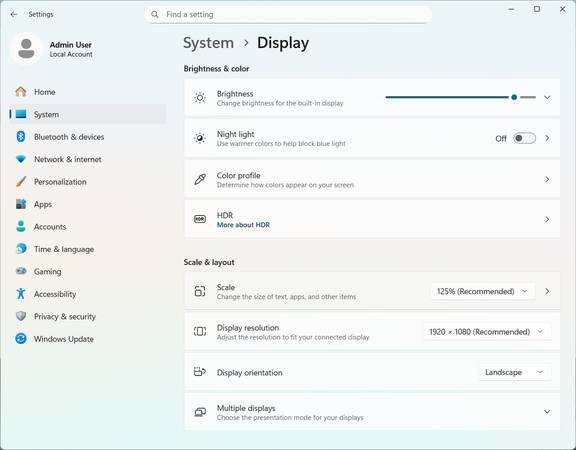The image size is (576, 450).
Task: Click the Bluetooth & devices icon
Action: point(21,137)
